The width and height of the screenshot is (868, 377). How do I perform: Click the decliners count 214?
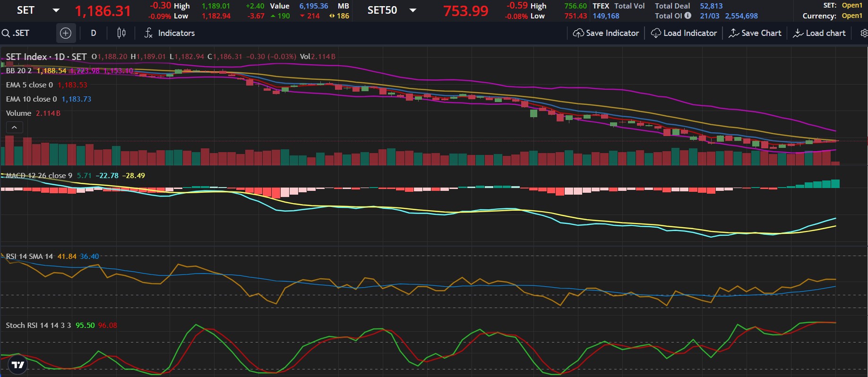(313, 16)
